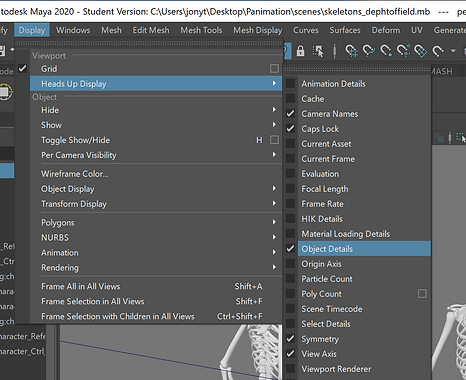
Task: Open the UV menu
Action: (417, 30)
